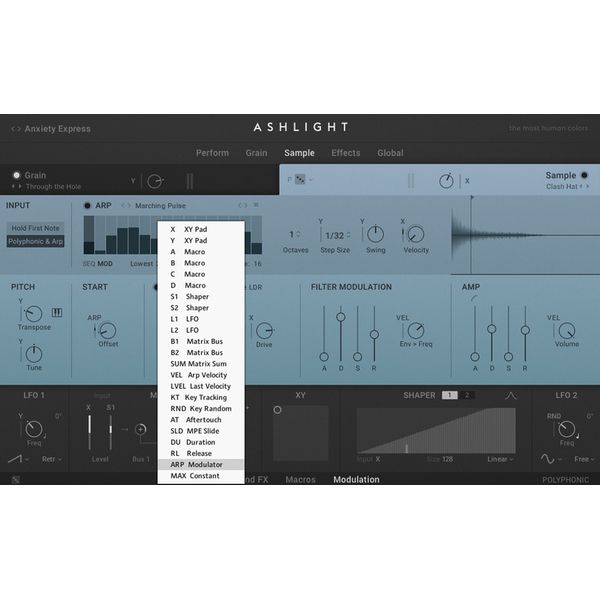Click the Step Size 1/32 stepper
Viewport: 600px width, 600px height.
point(338,235)
